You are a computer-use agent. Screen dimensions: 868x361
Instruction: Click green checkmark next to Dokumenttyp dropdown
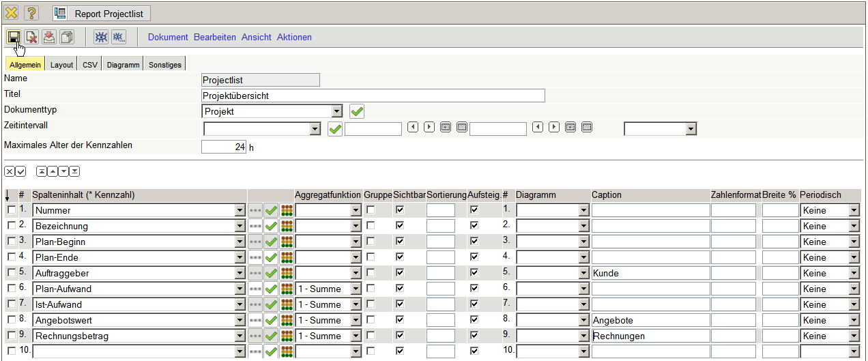click(356, 111)
